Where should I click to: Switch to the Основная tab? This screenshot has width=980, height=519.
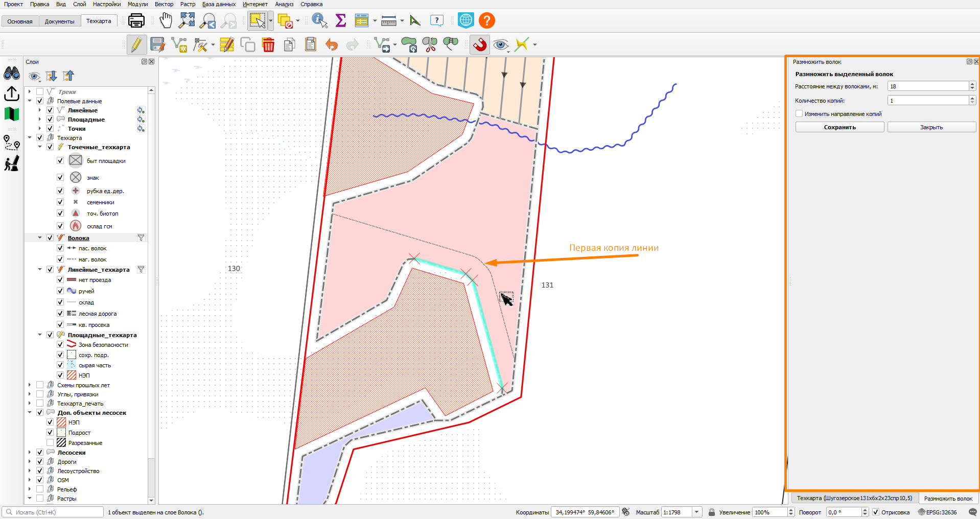[20, 21]
